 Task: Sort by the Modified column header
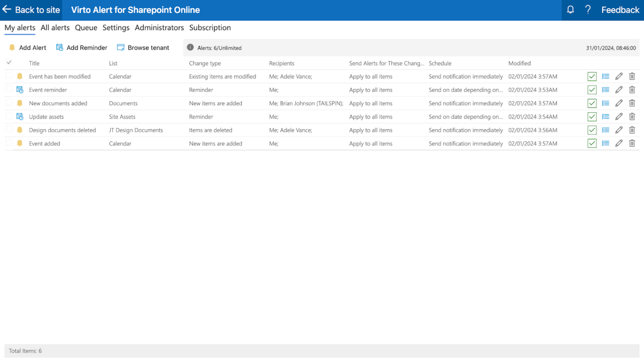[519, 63]
